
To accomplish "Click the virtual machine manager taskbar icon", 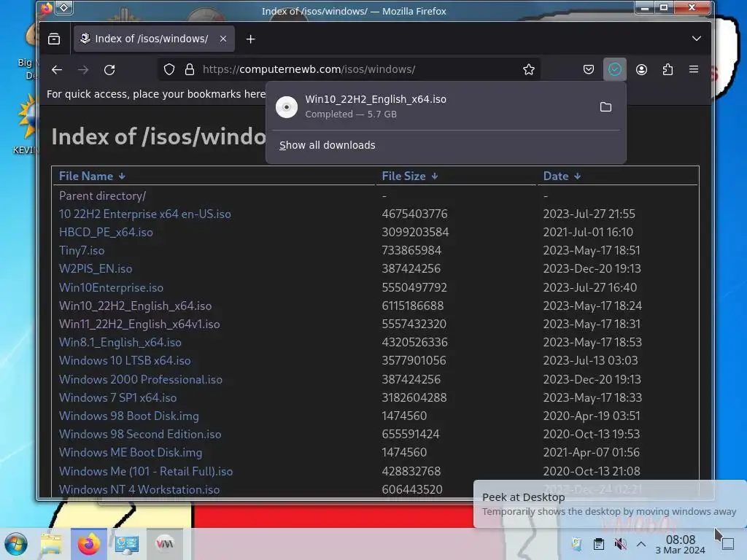I will pos(164,544).
